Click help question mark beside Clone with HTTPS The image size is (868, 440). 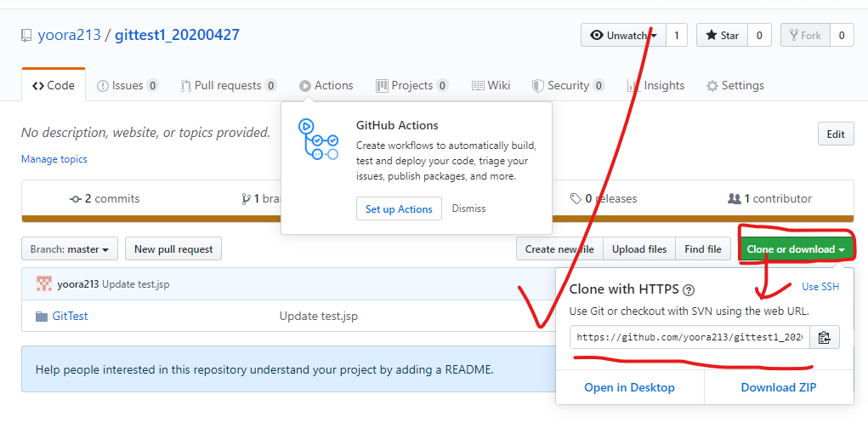pos(689,290)
